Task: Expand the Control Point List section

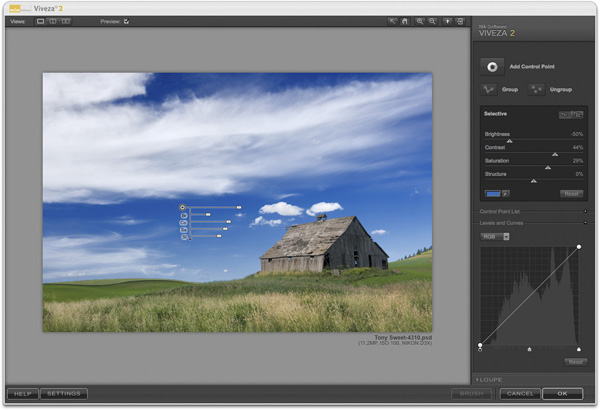Action: point(584,212)
